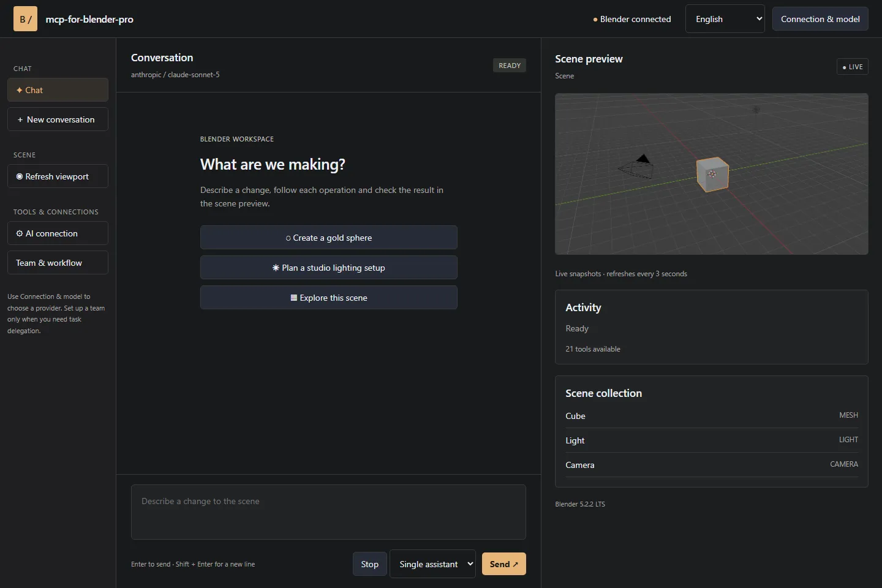Start a New conversation

pyautogui.click(x=58, y=119)
